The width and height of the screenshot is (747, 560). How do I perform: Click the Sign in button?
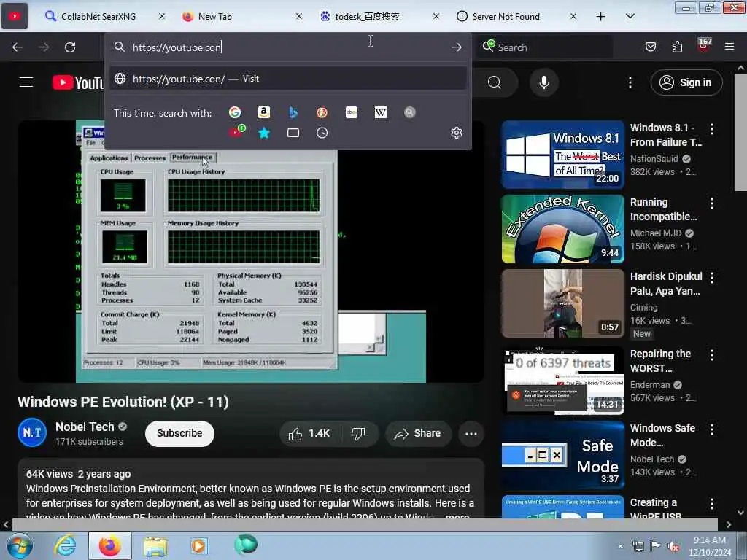coord(686,82)
